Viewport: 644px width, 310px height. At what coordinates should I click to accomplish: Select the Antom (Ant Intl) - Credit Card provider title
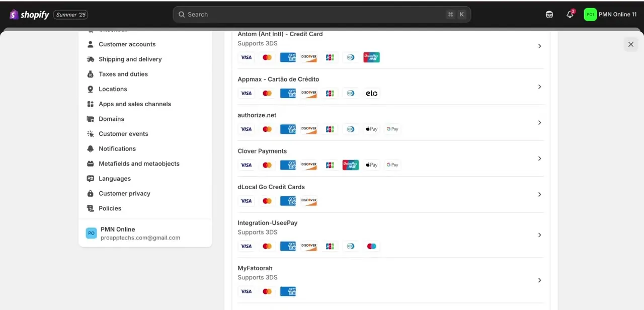[280, 34]
